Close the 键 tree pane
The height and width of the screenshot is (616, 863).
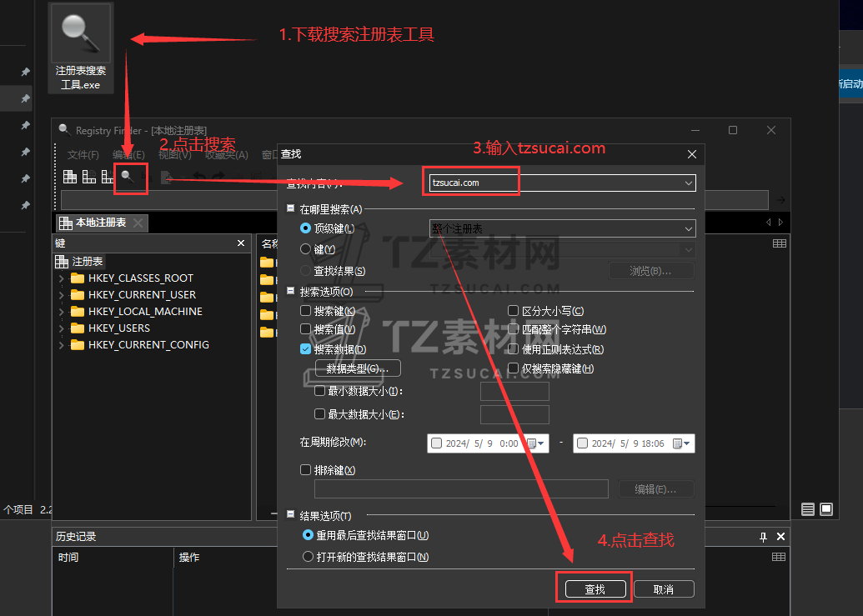point(240,243)
